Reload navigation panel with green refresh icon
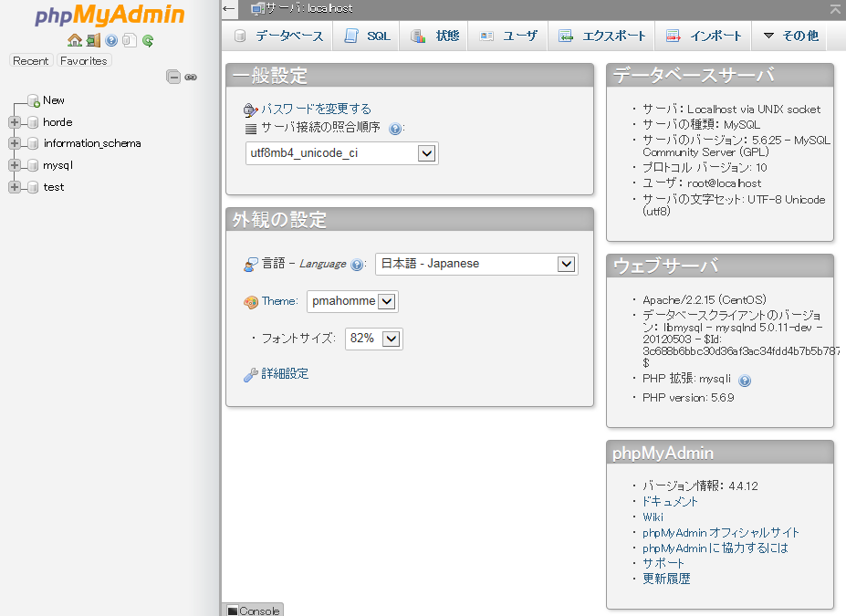The width and height of the screenshot is (846, 616). (x=147, y=40)
